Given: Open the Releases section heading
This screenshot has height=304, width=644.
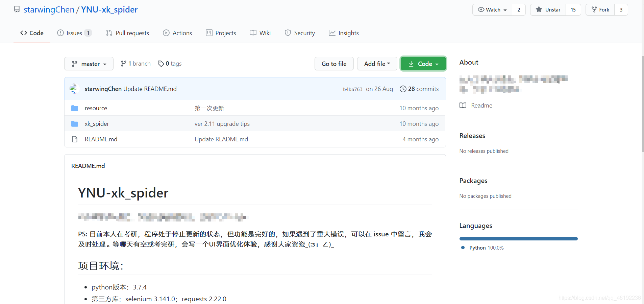Looking at the screenshot, I should click(x=472, y=136).
